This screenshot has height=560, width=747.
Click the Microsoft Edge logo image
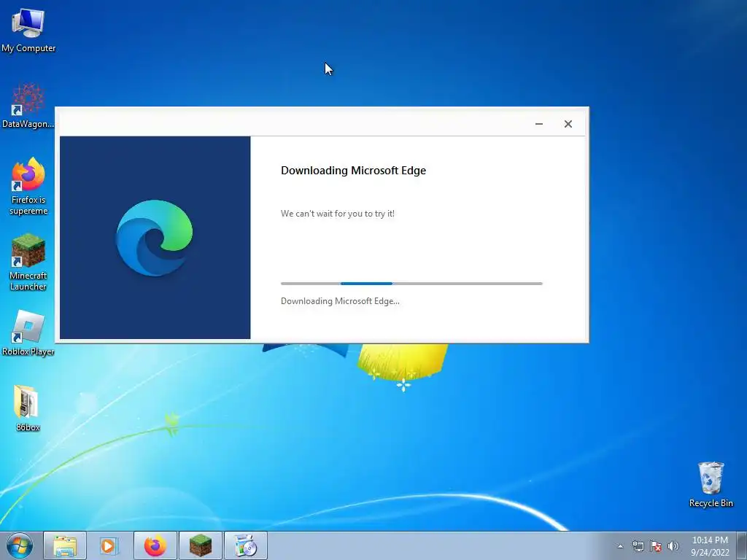155,238
